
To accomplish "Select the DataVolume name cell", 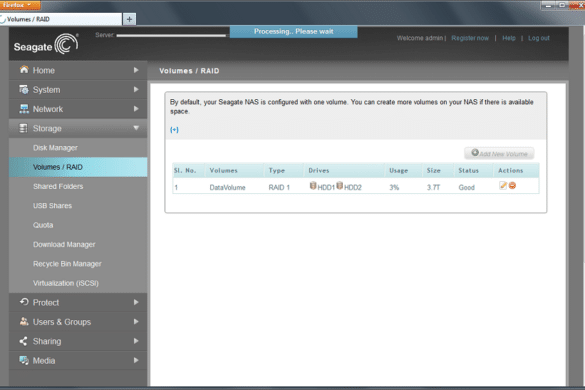I will (227, 187).
